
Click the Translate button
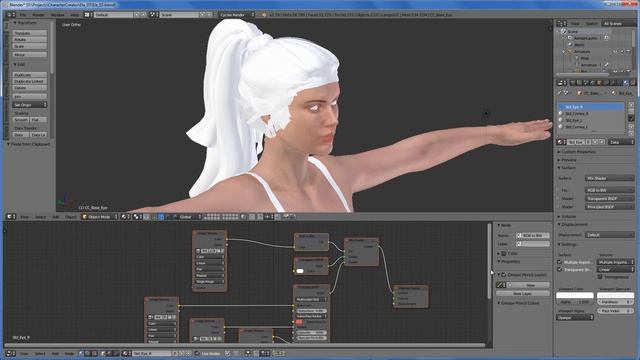point(30,33)
